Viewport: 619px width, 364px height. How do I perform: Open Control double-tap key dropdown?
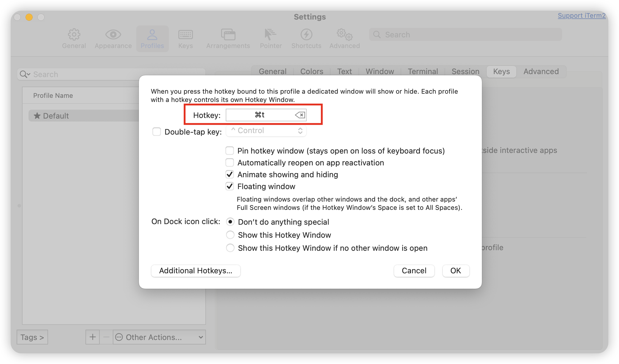pyautogui.click(x=266, y=131)
